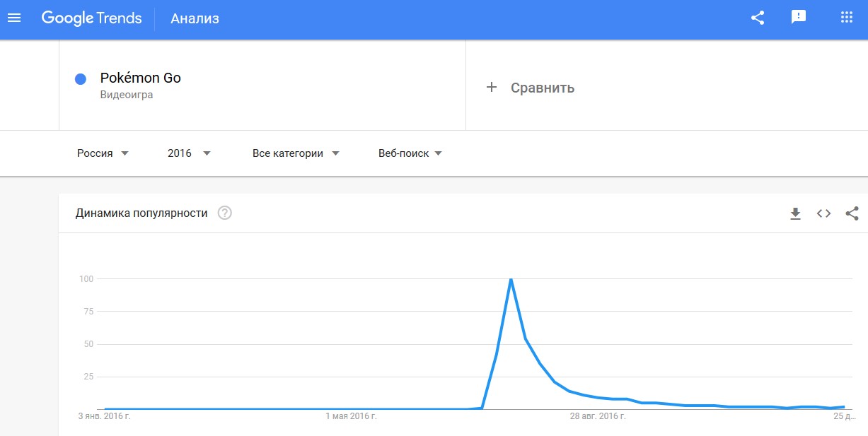Click the blue Pokémon Go color dot
Viewport: 868px width, 436px height.
pos(81,79)
